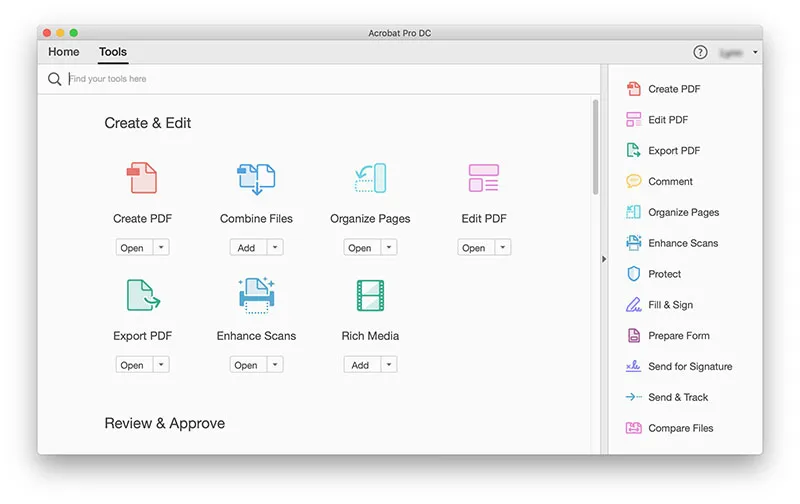Click the Export PDF large tool icon
Image resolution: width=800 pixels, height=504 pixels.
143,295
